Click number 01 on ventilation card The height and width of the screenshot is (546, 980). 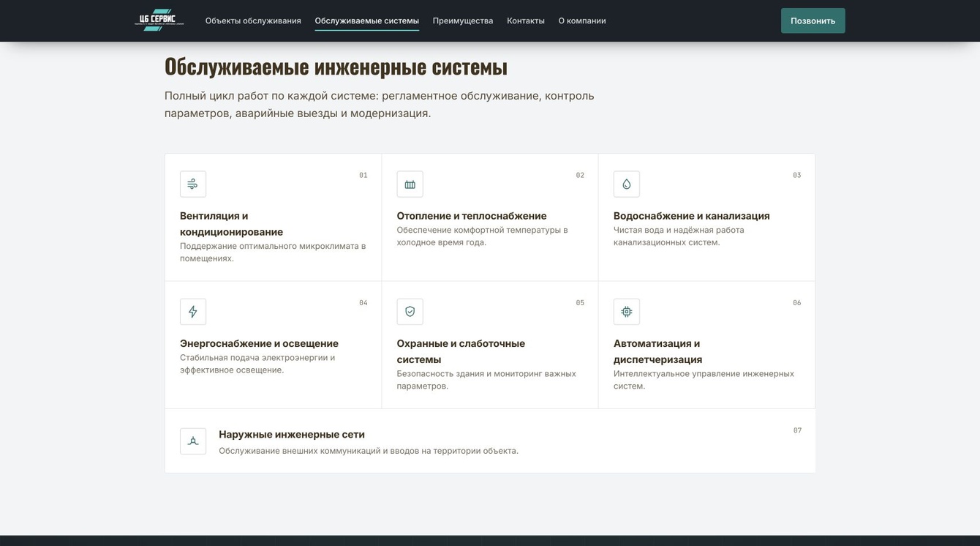[363, 175]
